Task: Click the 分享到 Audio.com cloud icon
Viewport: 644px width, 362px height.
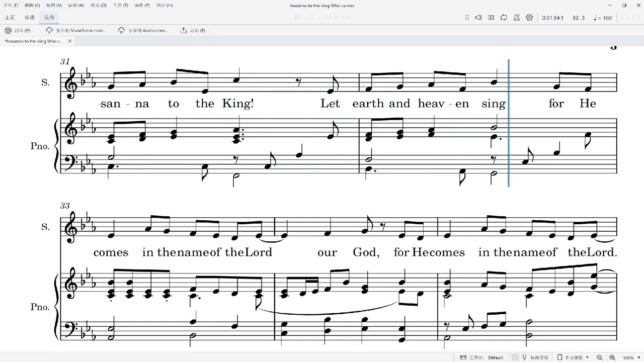Action: [x=121, y=30]
